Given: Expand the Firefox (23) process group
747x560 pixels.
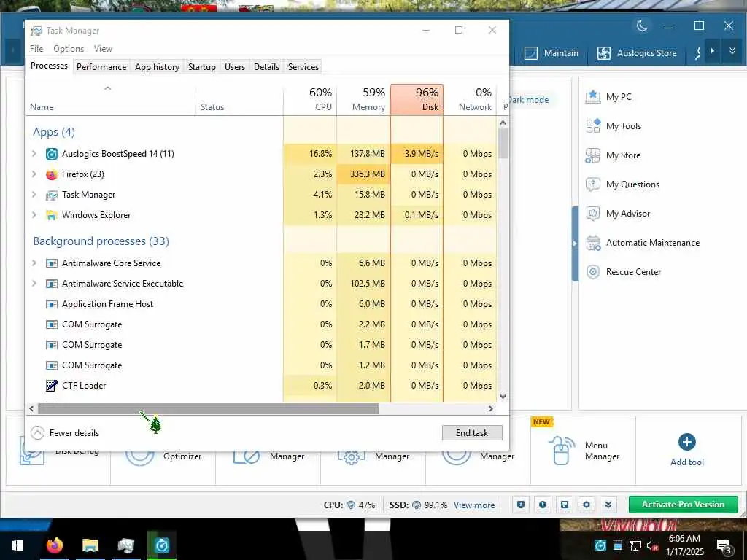Looking at the screenshot, I should [x=34, y=174].
